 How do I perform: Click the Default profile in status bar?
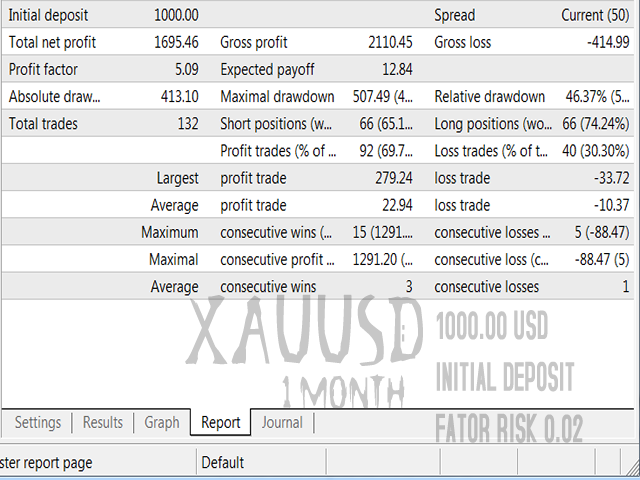[223, 463]
